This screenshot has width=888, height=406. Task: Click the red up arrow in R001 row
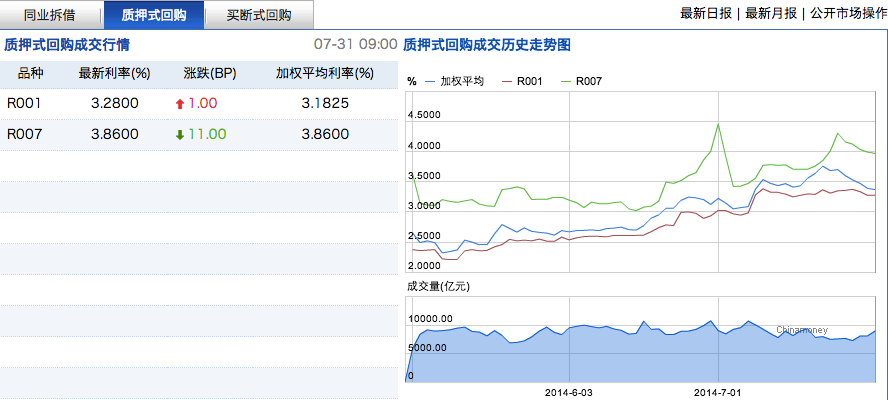coord(180,104)
